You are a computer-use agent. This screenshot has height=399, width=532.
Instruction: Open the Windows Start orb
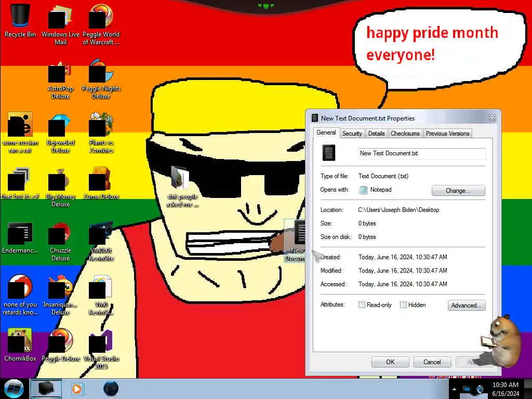[14, 389]
